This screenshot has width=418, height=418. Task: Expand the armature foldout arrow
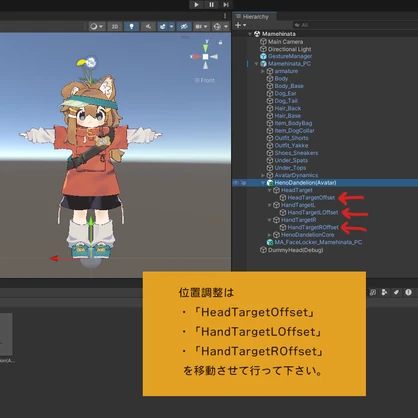[263, 71]
